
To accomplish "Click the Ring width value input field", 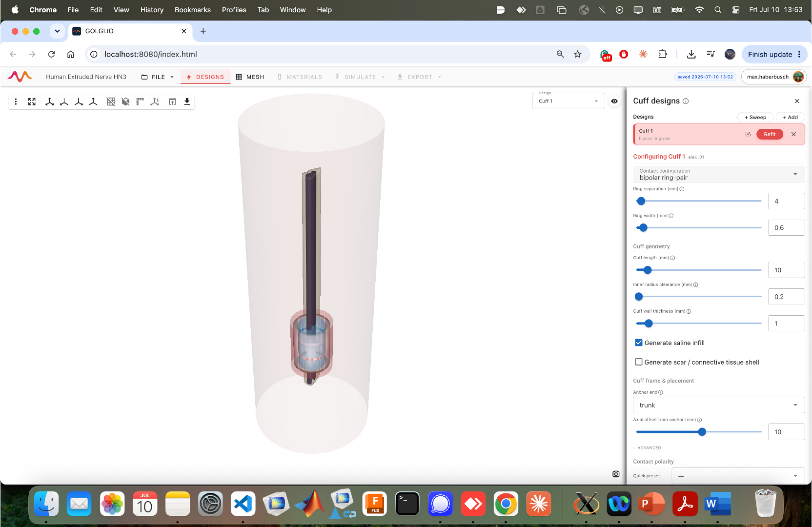I will pos(787,228).
